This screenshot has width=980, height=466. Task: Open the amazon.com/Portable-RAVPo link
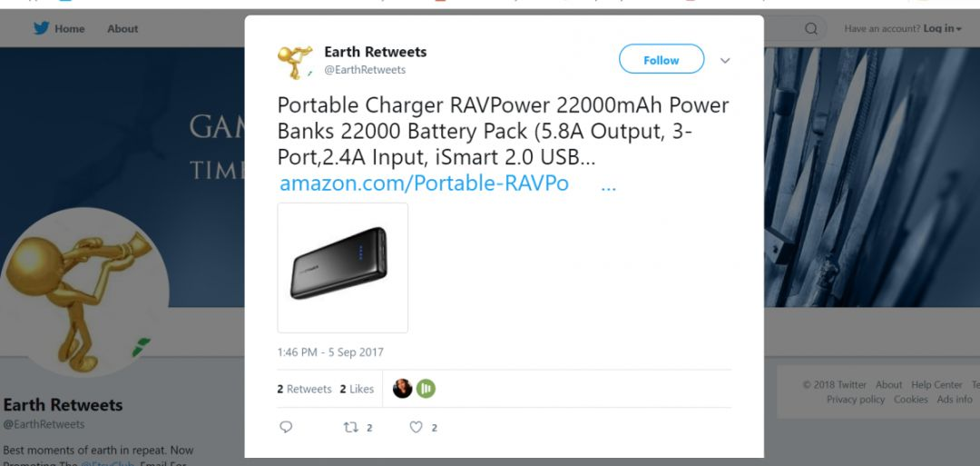click(424, 183)
